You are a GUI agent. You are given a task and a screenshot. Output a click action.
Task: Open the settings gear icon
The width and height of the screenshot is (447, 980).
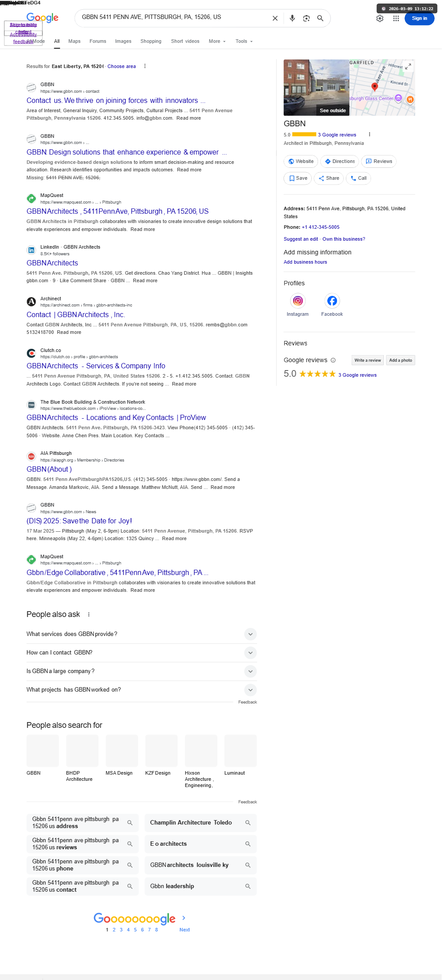coord(380,19)
